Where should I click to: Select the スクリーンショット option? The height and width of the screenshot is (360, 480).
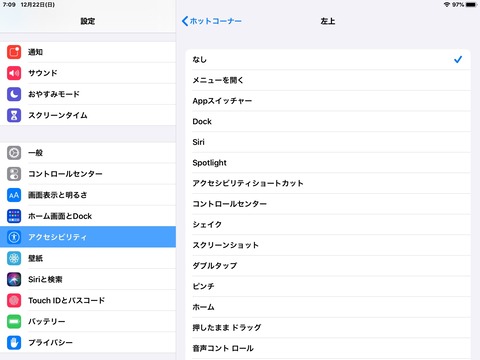pos(328,245)
